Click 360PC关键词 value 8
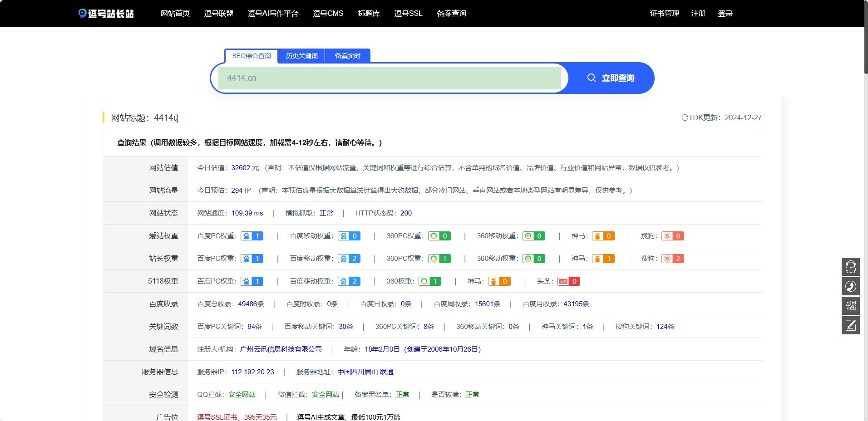The height and width of the screenshot is (421, 868). 425,326
